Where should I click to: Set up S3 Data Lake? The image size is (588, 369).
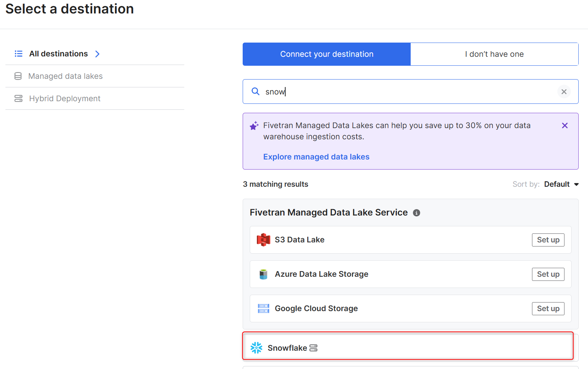coord(548,240)
